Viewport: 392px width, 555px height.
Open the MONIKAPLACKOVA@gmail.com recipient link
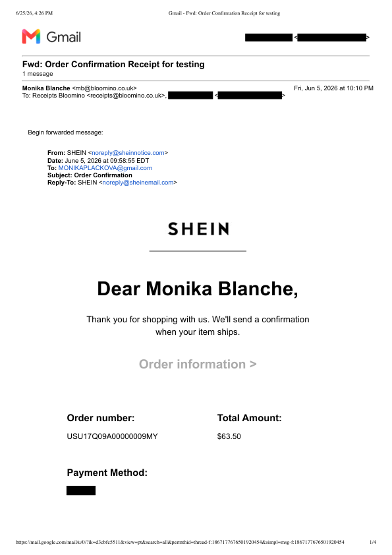[x=105, y=168]
